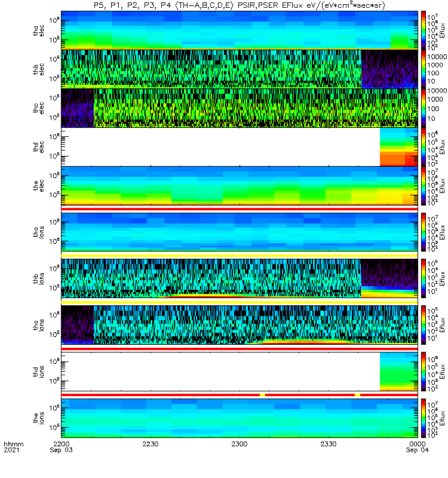Select the 'the elec' y-axis label

(x=38, y=185)
